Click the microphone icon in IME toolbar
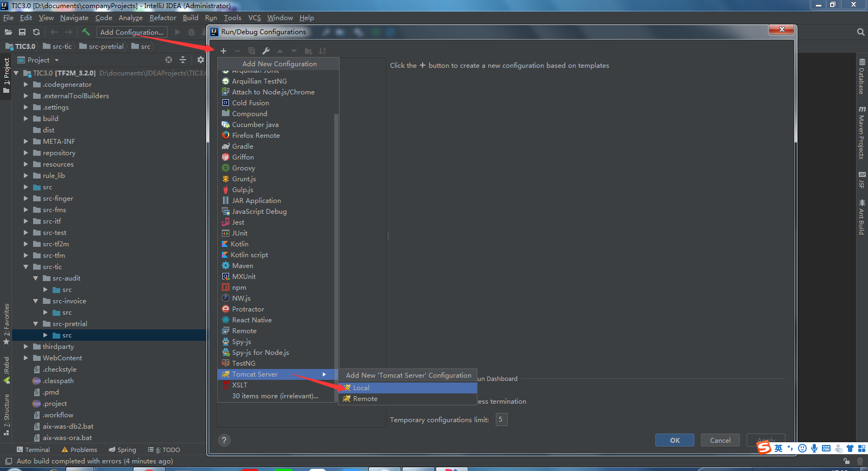The width and height of the screenshot is (868, 471). pos(814,448)
